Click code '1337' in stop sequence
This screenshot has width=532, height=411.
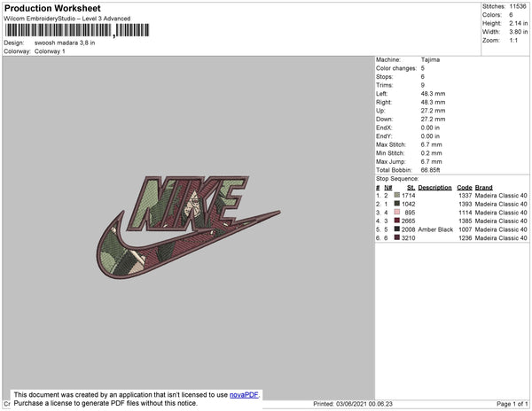(465, 196)
